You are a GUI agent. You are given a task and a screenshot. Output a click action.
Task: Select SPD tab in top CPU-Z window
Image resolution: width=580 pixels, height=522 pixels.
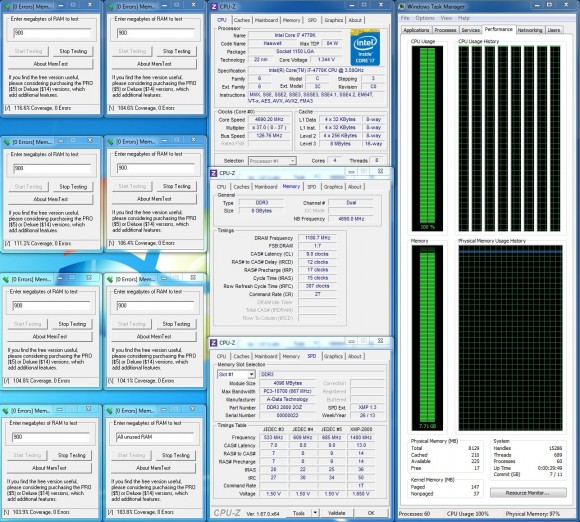(312, 20)
